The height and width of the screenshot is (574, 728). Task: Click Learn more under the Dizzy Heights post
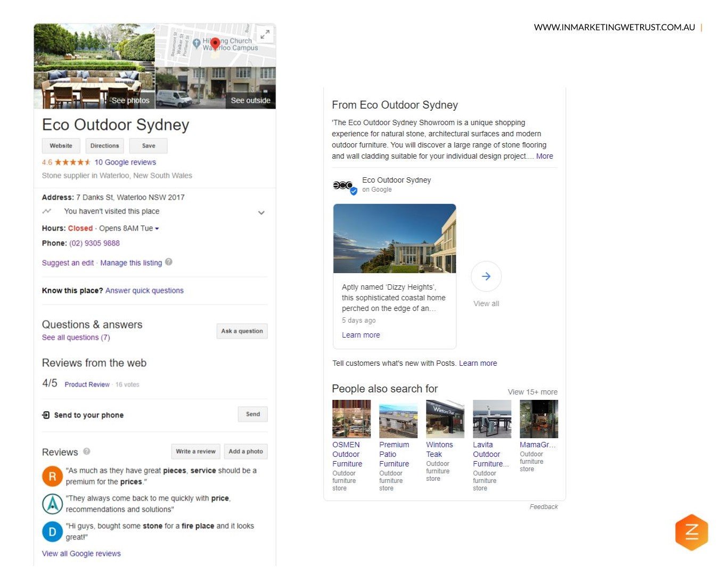click(361, 335)
